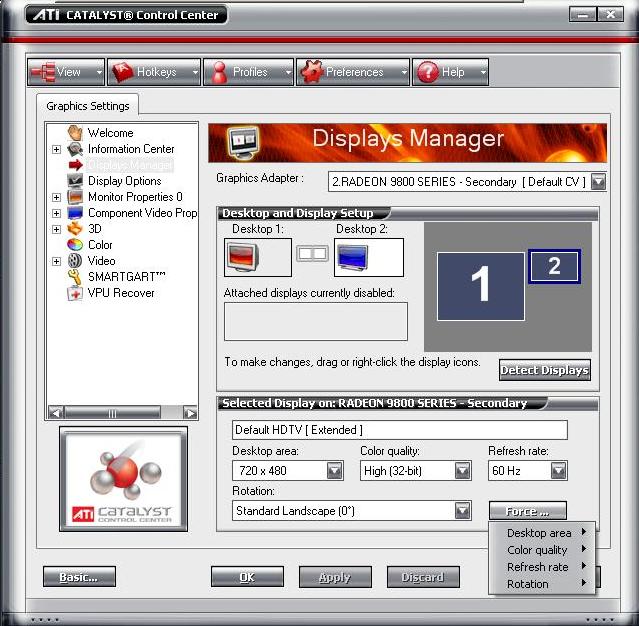Expand the Video tree node

[57, 261]
